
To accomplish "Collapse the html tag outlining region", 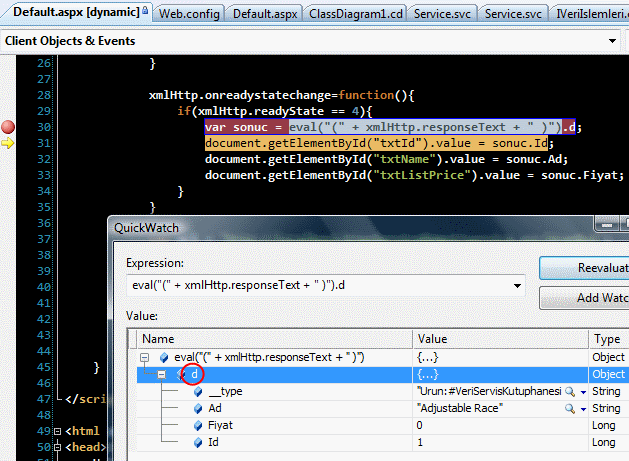I will tap(57, 431).
